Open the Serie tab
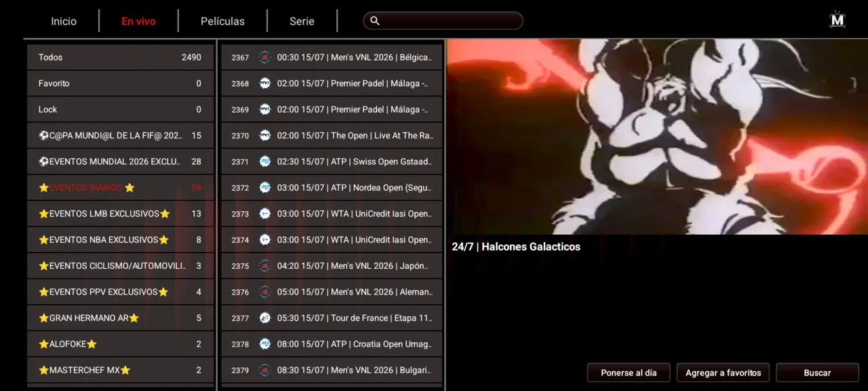The width and height of the screenshot is (868, 391). (302, 21)
